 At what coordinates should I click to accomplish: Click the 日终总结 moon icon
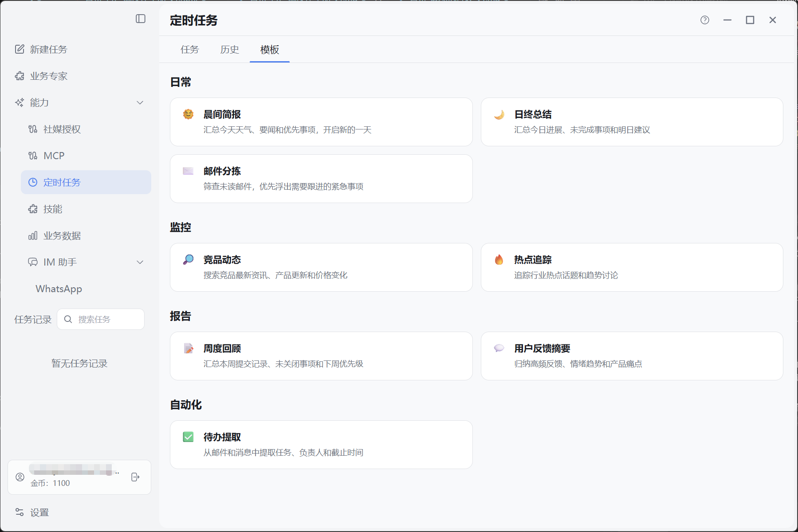click(499, 114)
